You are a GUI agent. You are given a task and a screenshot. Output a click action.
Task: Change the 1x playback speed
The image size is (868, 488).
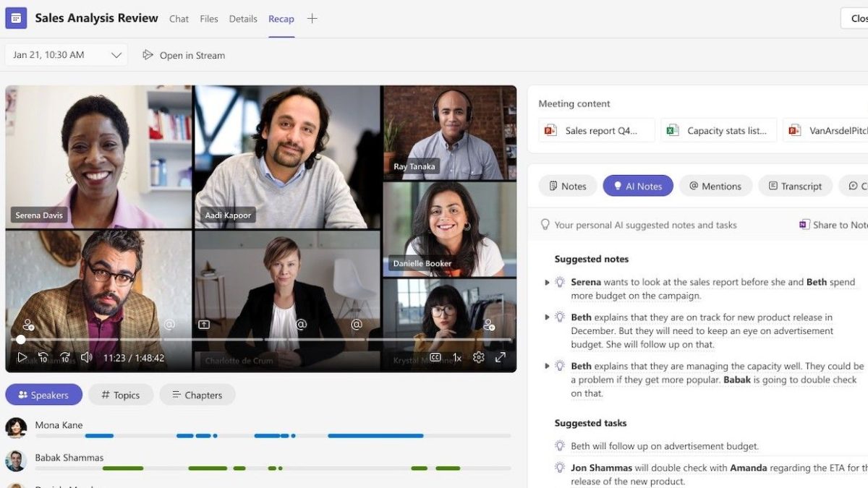[x=457, y=357]
